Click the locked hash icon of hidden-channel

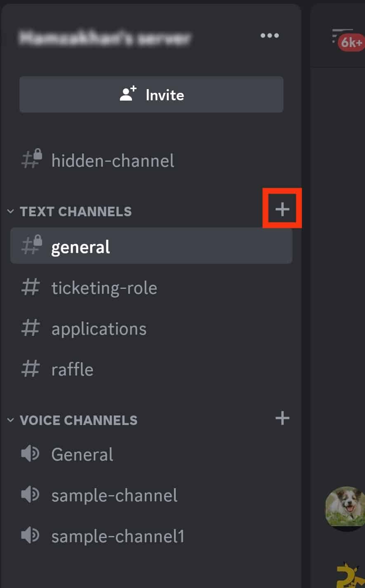pos(31,159)
